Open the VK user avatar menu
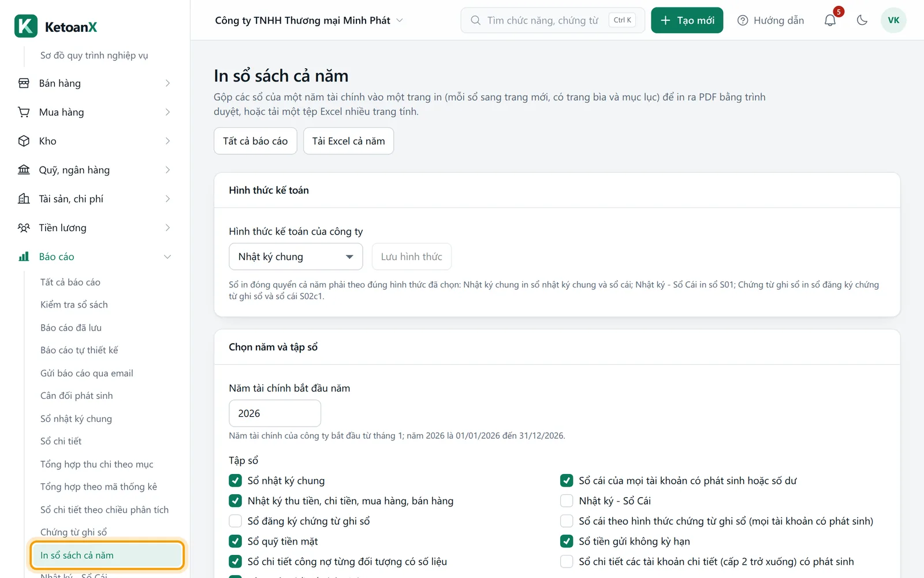 pos(893,20)
